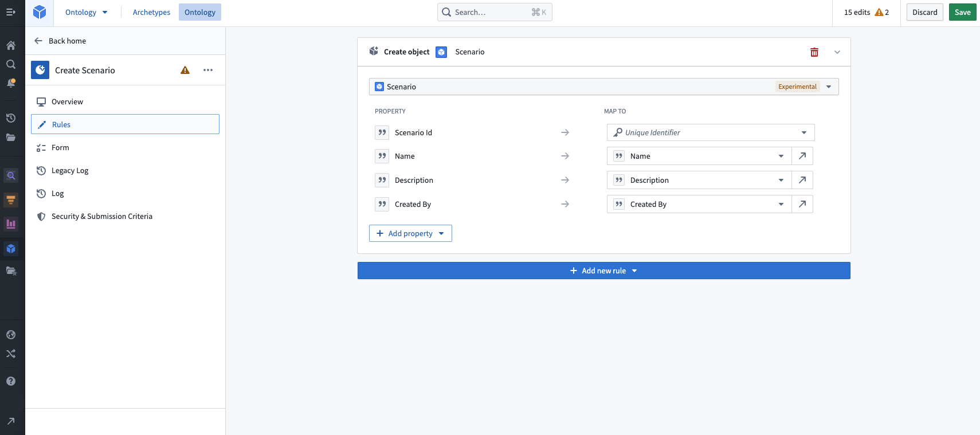980x435 pixels.
Task: Click the Scenario Id property label
Action: point(413,132)
